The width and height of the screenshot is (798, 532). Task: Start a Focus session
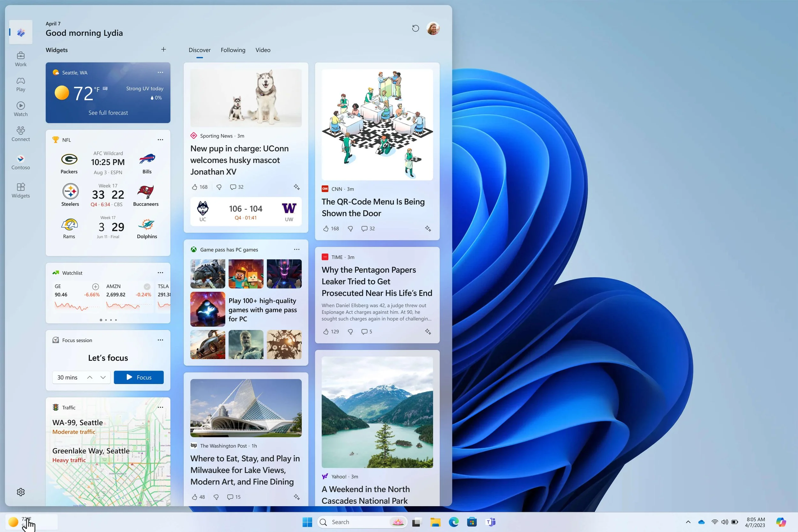coord(139,377)
